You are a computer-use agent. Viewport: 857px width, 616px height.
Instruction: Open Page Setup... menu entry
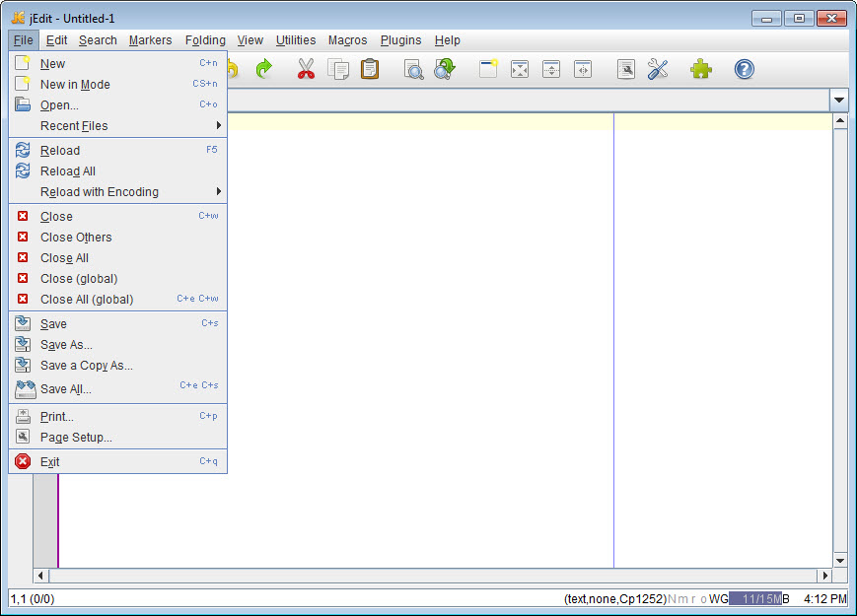pyautogui.click(x=118, y=438)
